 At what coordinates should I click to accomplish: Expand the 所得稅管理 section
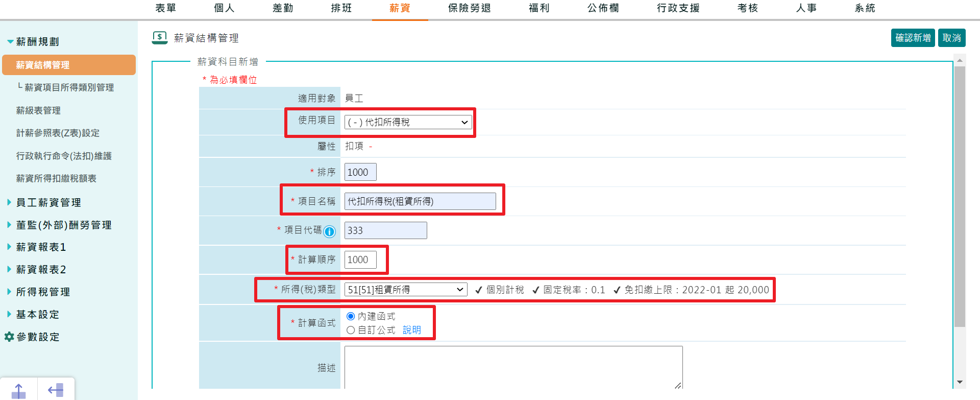point(38,292)
